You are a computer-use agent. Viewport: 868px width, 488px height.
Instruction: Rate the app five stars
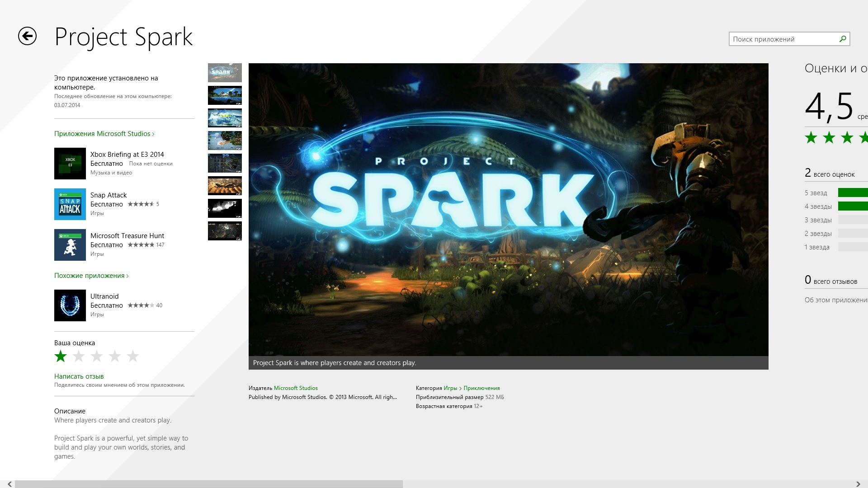click(x=133, y=356)
